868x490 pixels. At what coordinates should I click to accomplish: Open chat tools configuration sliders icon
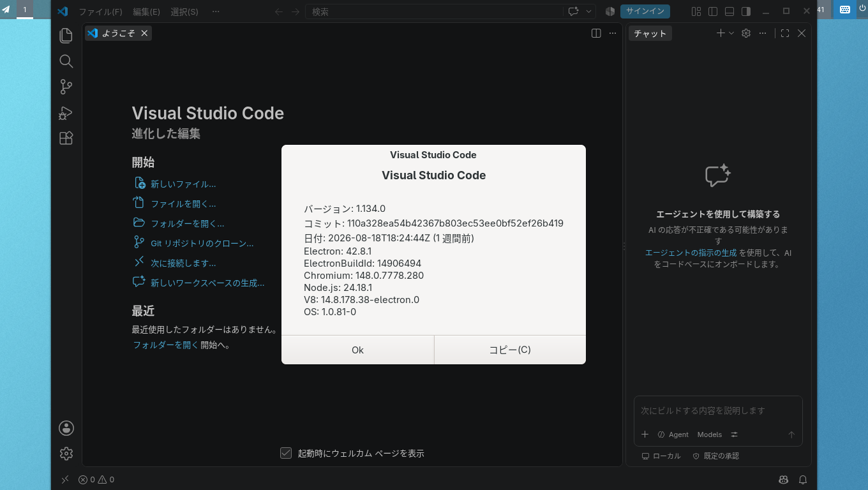click(x=734, y=434)
